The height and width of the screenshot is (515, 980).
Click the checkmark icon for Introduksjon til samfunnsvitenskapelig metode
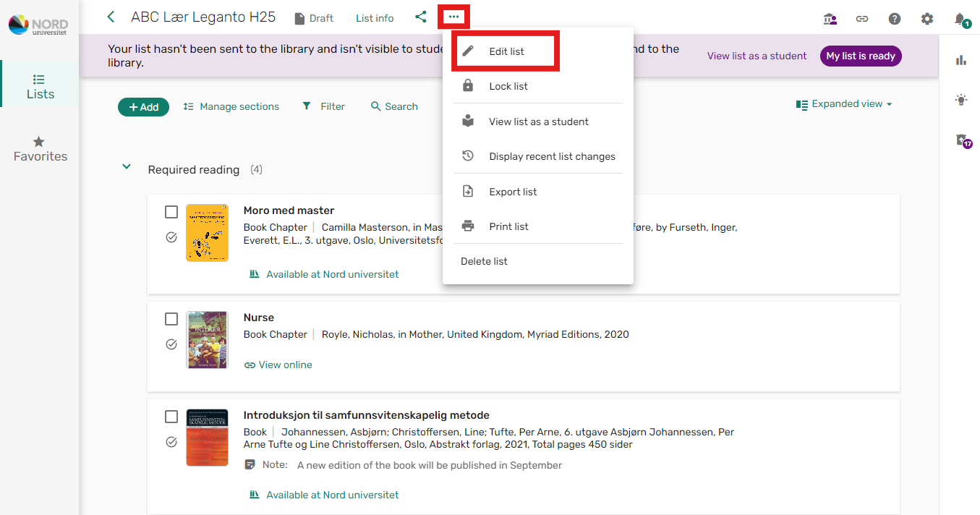(x=171, y=442)
